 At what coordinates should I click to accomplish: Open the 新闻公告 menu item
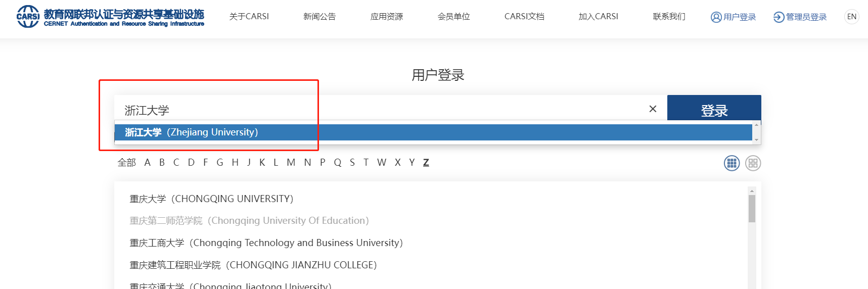319,17
